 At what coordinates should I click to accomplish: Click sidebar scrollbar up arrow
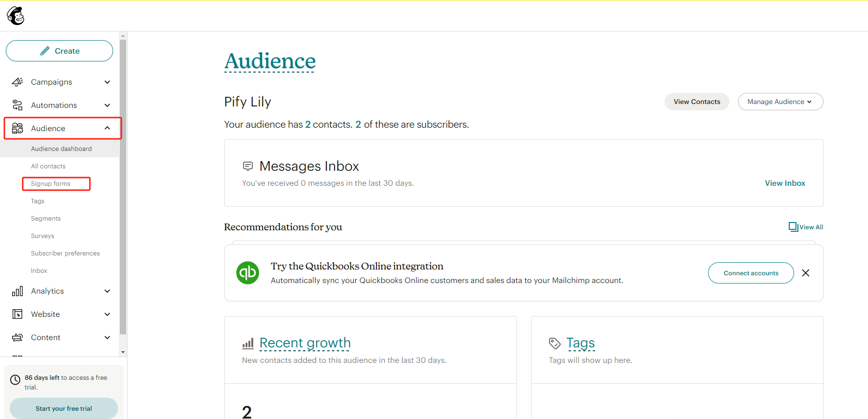(x=123, y=36)
